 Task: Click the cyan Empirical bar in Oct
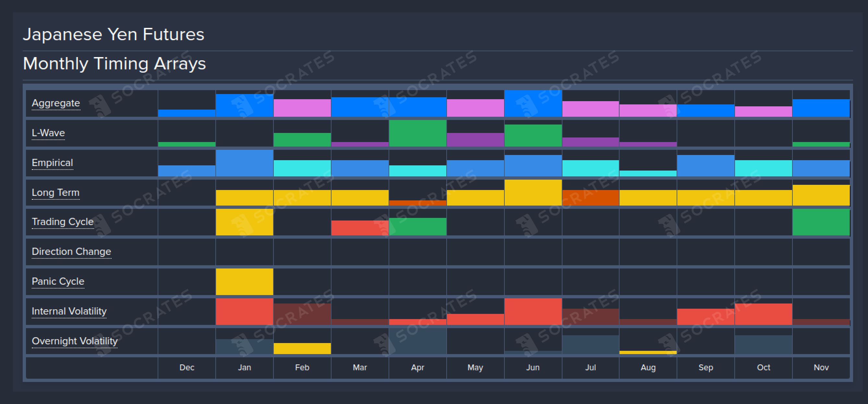coord(764,168)
